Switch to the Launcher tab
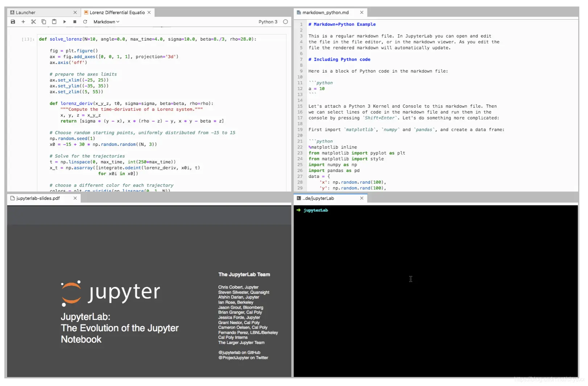588x386 pixels. click(x=44, y=12)
